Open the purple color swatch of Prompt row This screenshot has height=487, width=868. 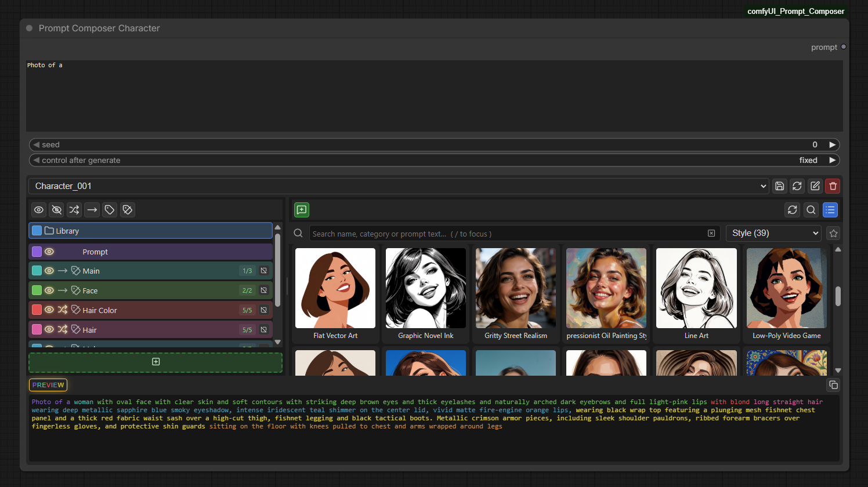click(37, 252)
